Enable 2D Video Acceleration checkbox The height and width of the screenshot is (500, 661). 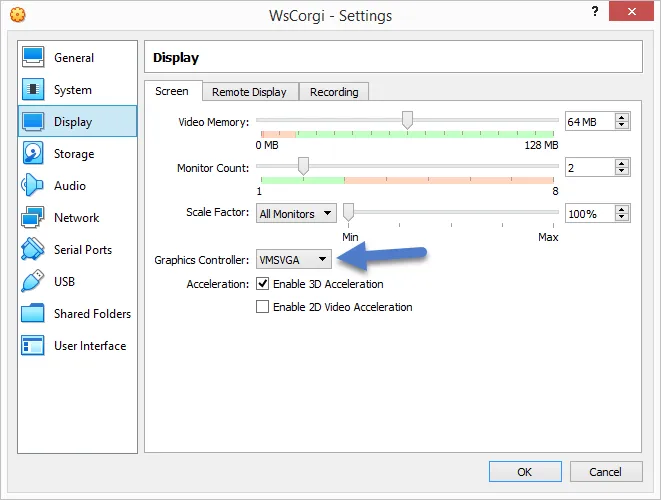pos(262,306)
